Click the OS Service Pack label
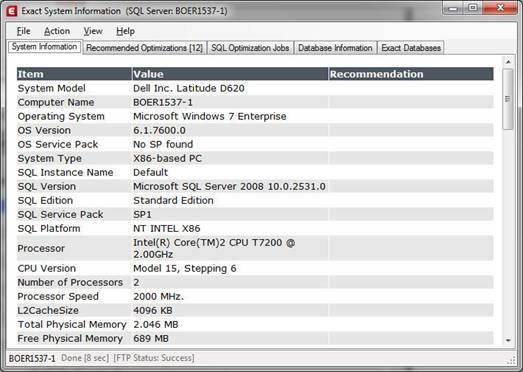The width and height of the screenshot is (523, 372). (x=58, y=144)
